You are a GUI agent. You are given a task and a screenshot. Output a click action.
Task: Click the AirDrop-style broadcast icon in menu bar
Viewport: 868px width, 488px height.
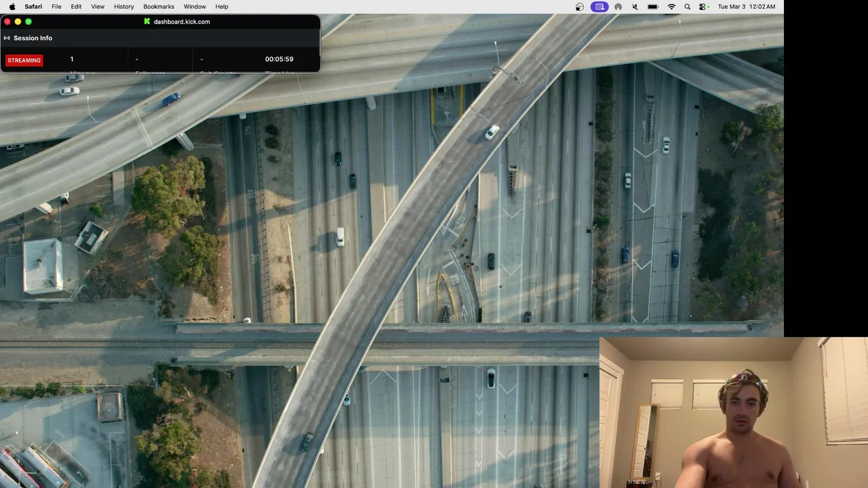coord(618,7)
